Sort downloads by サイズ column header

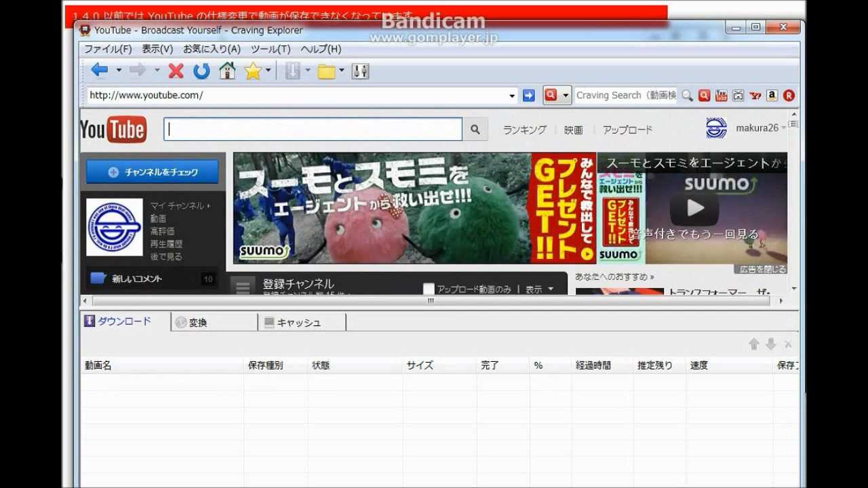[439, 365]
